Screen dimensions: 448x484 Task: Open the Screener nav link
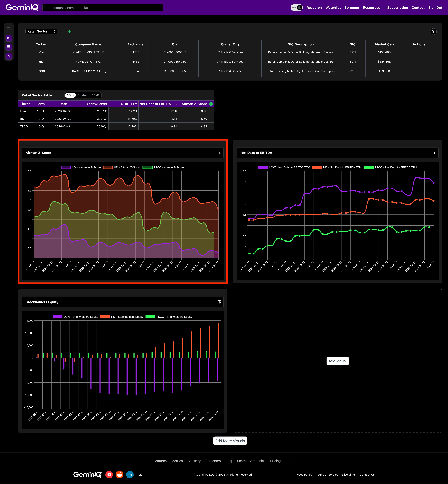(352, 8)
